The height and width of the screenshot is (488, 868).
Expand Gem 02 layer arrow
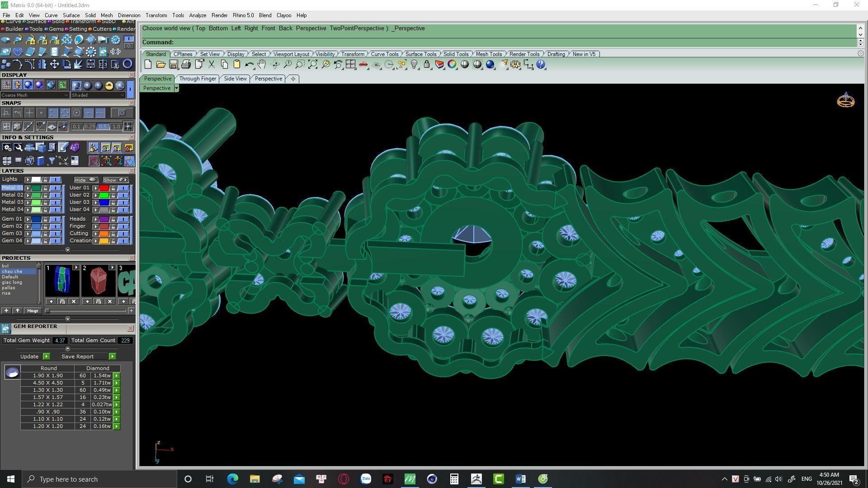tap(28, 226)
